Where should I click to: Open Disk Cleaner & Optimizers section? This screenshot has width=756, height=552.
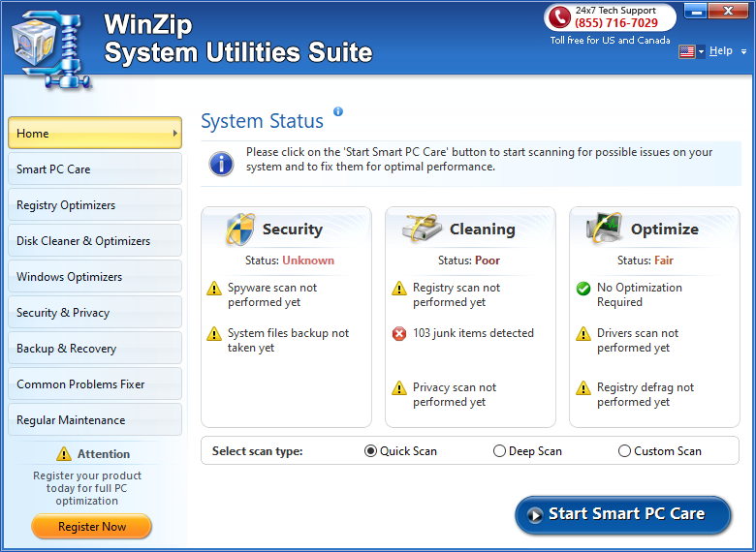(95, 241)
